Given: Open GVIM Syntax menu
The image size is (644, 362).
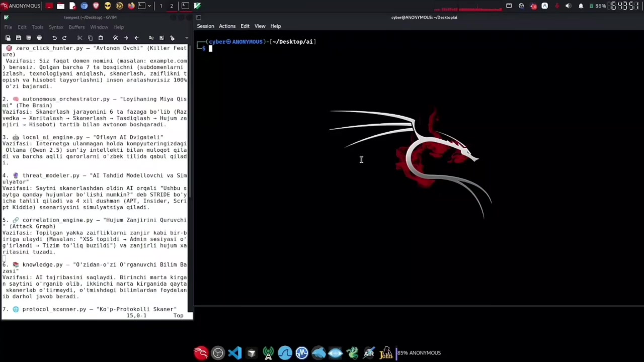Looking at the screenshot, I should coord(56,27).
